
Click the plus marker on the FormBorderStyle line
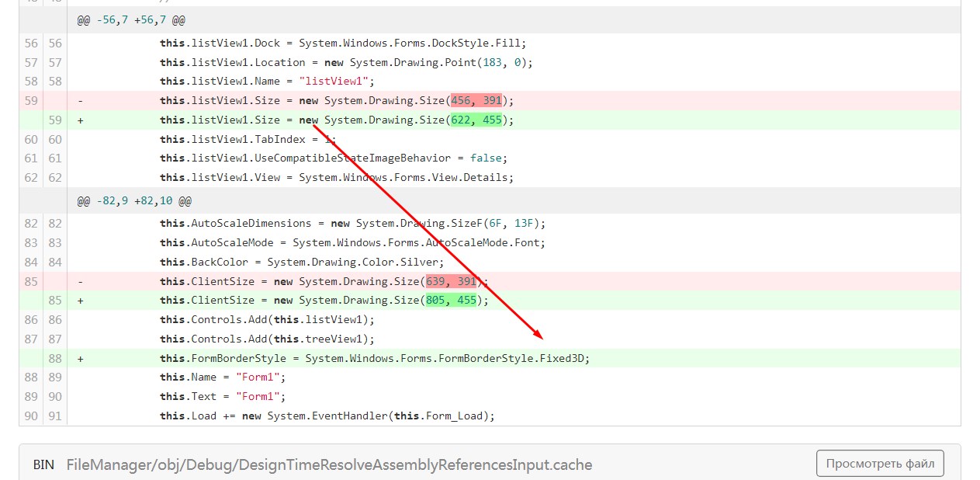(80, 358)
